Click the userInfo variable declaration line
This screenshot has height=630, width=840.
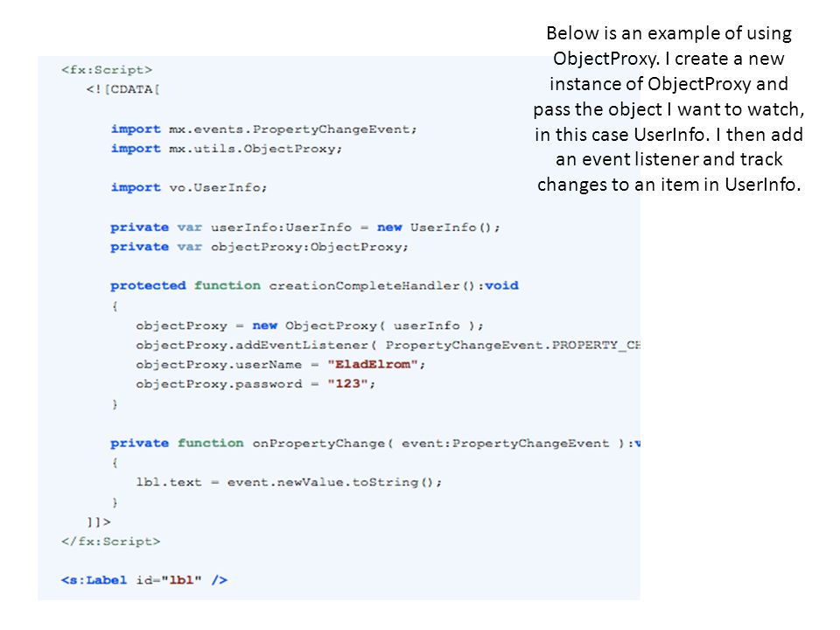pos(305,227)
